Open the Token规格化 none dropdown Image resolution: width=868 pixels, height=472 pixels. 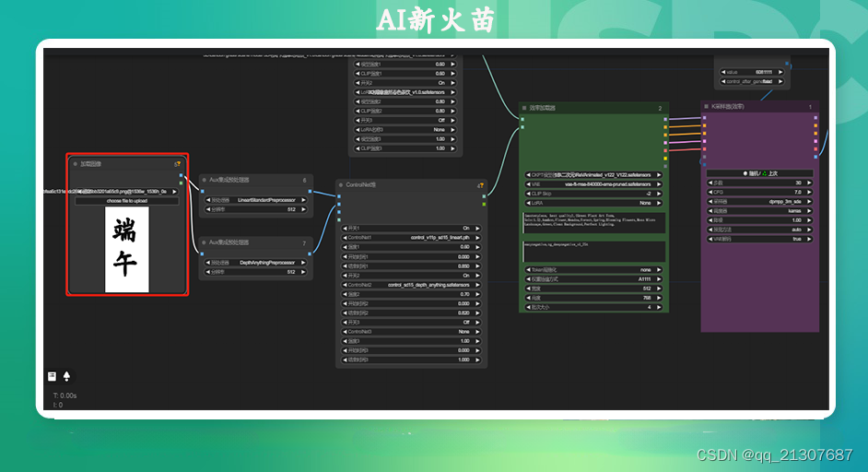coord(593,270)
